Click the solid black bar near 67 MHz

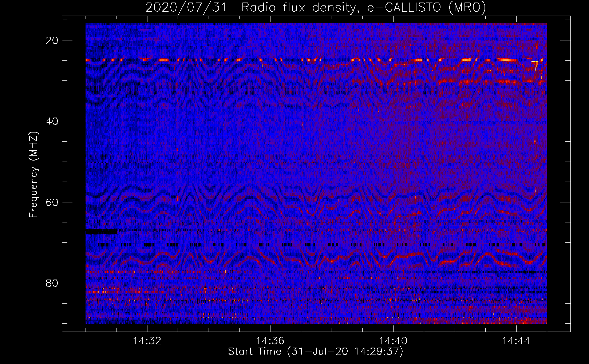(102, 232)
